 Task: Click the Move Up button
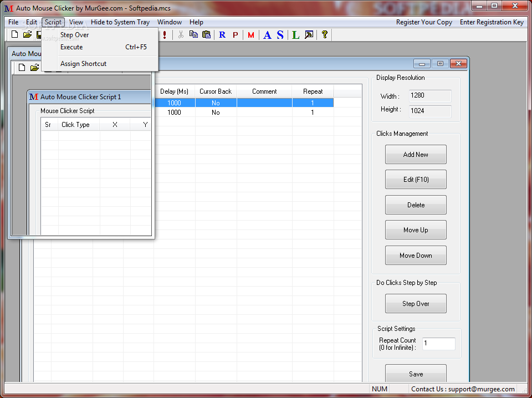416,230
